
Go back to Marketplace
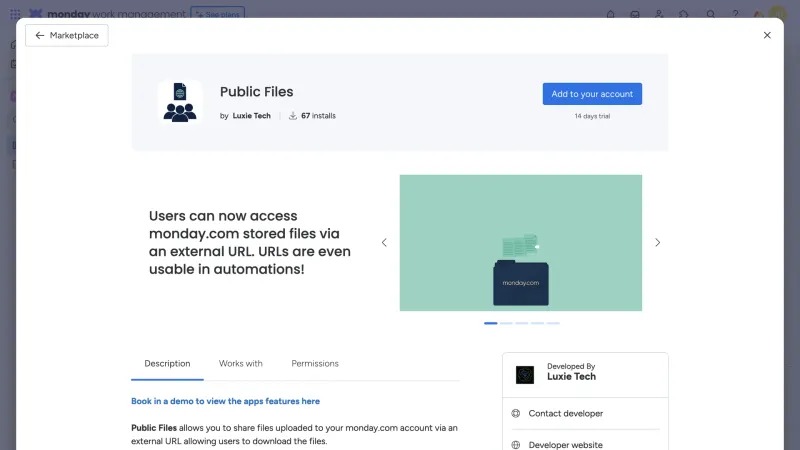[66, 35]
